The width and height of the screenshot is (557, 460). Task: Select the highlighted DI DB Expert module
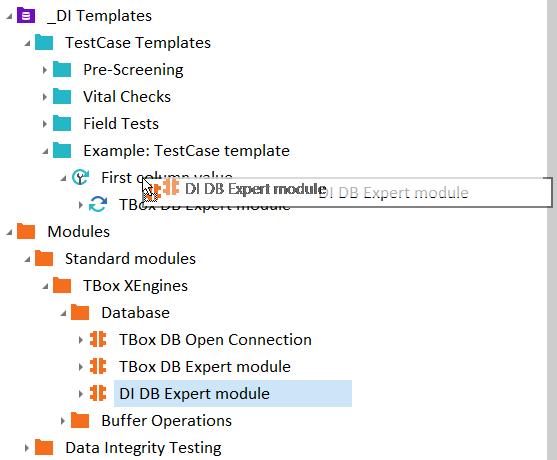point(233,394)
